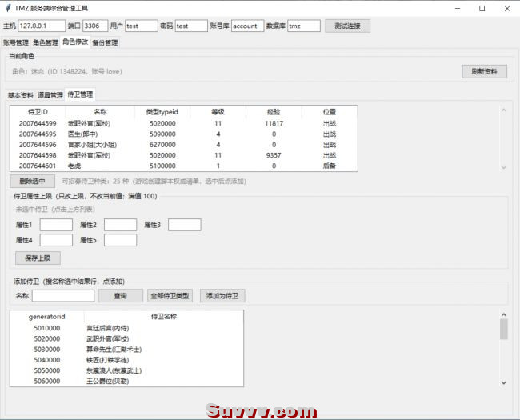Click the 类型typeid column header
Viewport: 520px width, 420px height.
tap(162, 112)
